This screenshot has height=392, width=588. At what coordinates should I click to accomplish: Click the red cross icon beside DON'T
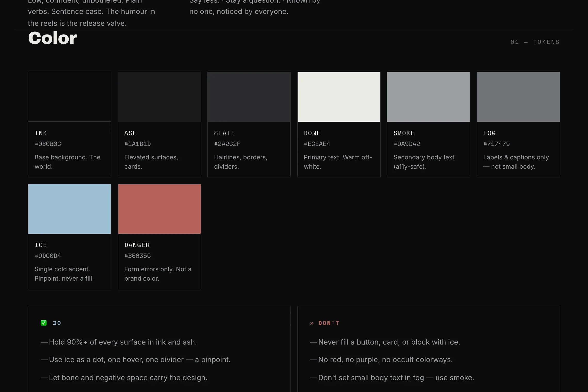click(312, 323)
